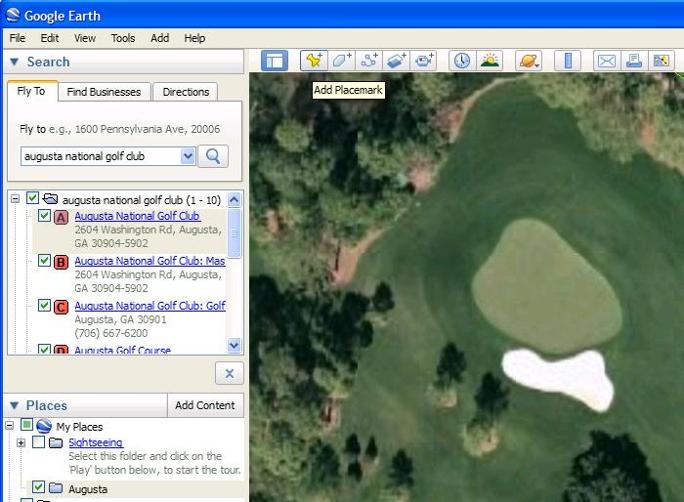This screenshot has height=502, width=684.
Task: Switch to the Find Businesses tab
Action: coord(104,92)
